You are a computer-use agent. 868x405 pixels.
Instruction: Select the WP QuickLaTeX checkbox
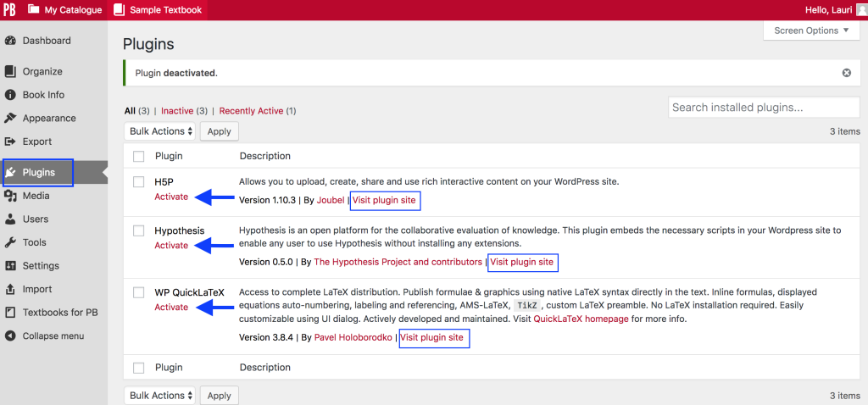pyautogui.click(x=139, y=292)
